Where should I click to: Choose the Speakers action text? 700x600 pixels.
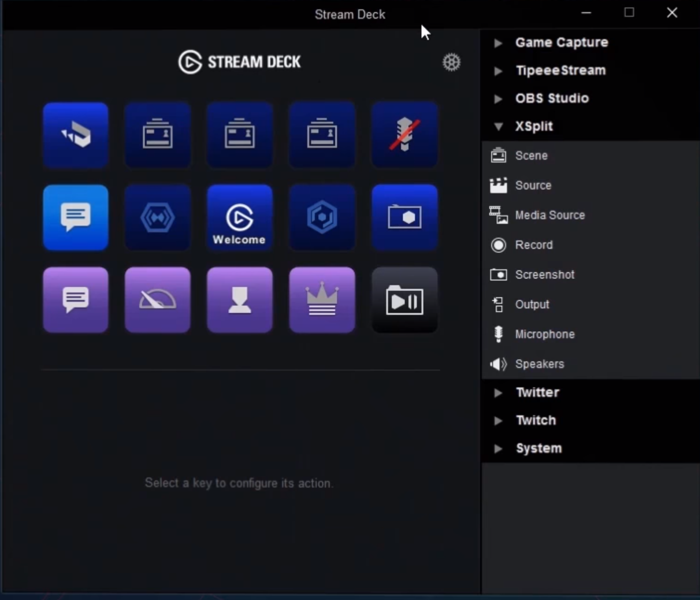click(x=539, y=364)
